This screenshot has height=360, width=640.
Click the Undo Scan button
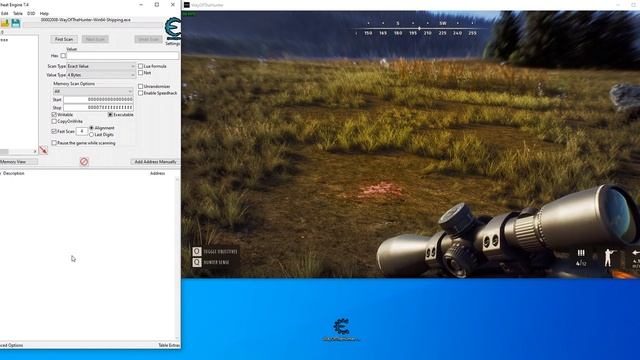pyautogui.click(x=148, y=39)
